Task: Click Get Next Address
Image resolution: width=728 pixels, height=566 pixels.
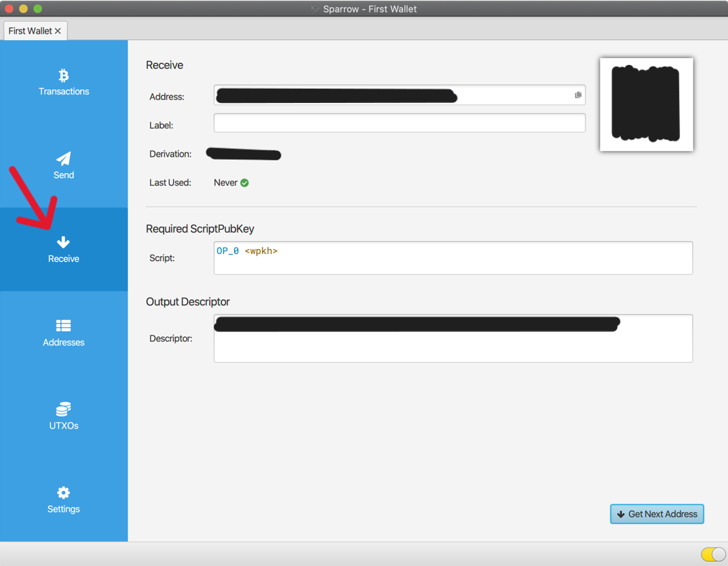Action: coord(656,514)
